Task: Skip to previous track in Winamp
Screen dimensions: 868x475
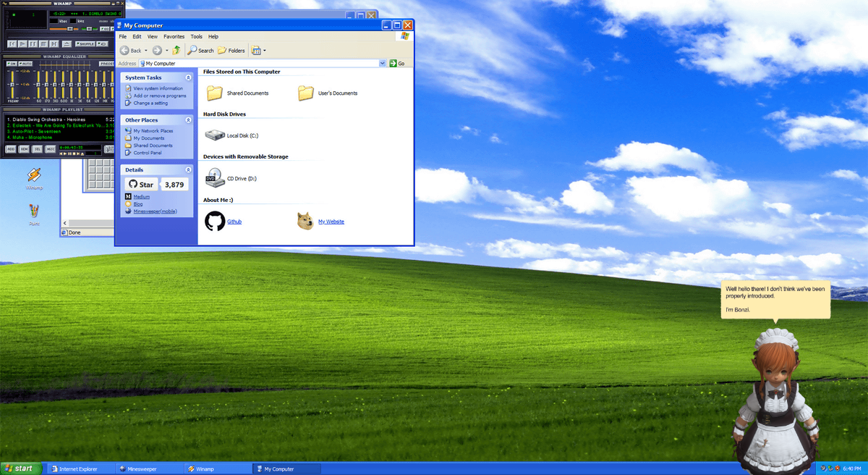Action: point(13,44)
